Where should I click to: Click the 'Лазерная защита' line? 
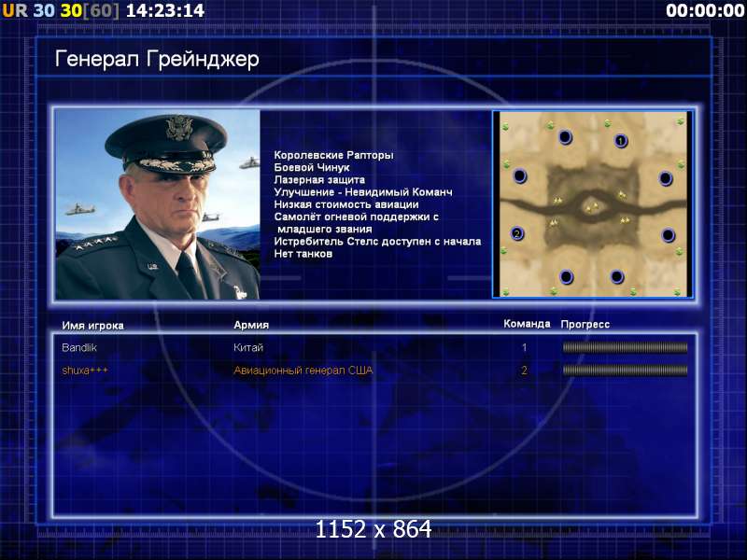coord(319,180)
